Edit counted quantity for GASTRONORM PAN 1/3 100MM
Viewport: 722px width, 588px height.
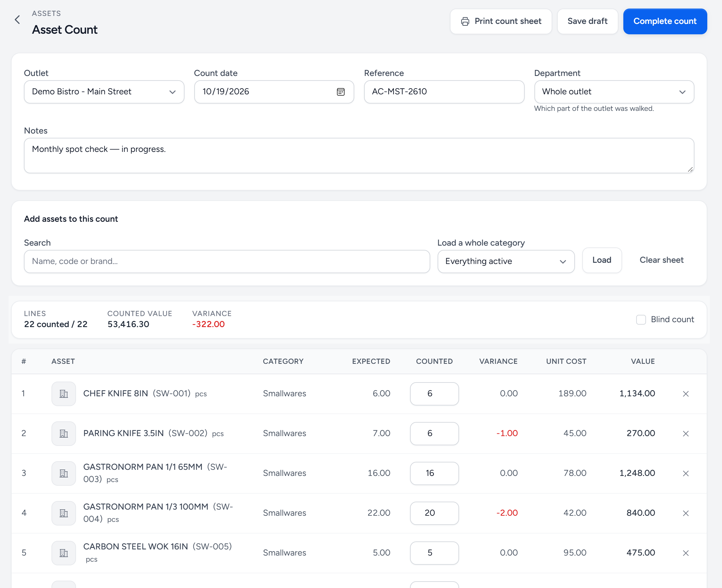tap(434, 513)
